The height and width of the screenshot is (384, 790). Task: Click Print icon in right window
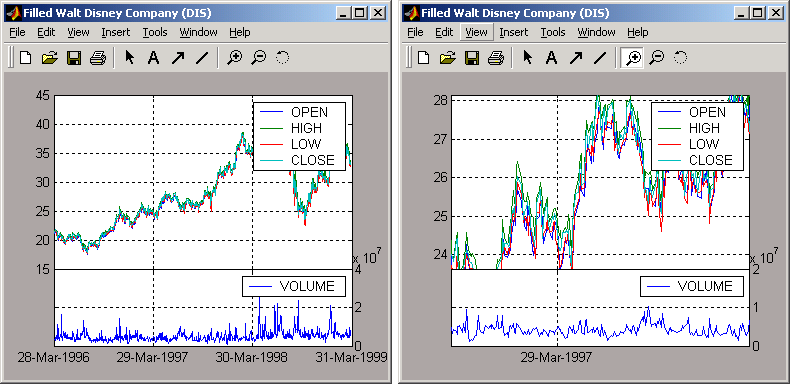(x=496, y=58)
